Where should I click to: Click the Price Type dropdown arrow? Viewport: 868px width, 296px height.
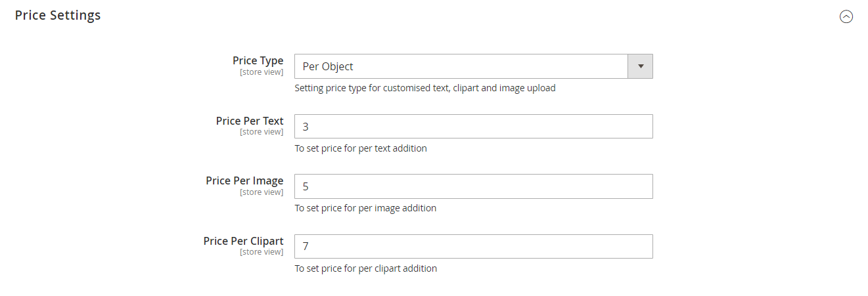pyautogui.click(x=641, y=66)
